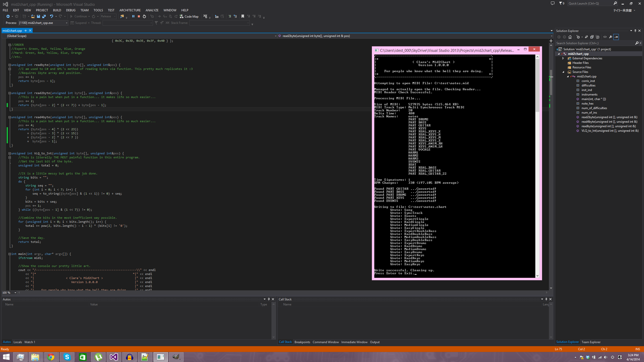The image size is (644, 362).
Task: Switch to the Team Explorer tab
Action: click(591, 342)
